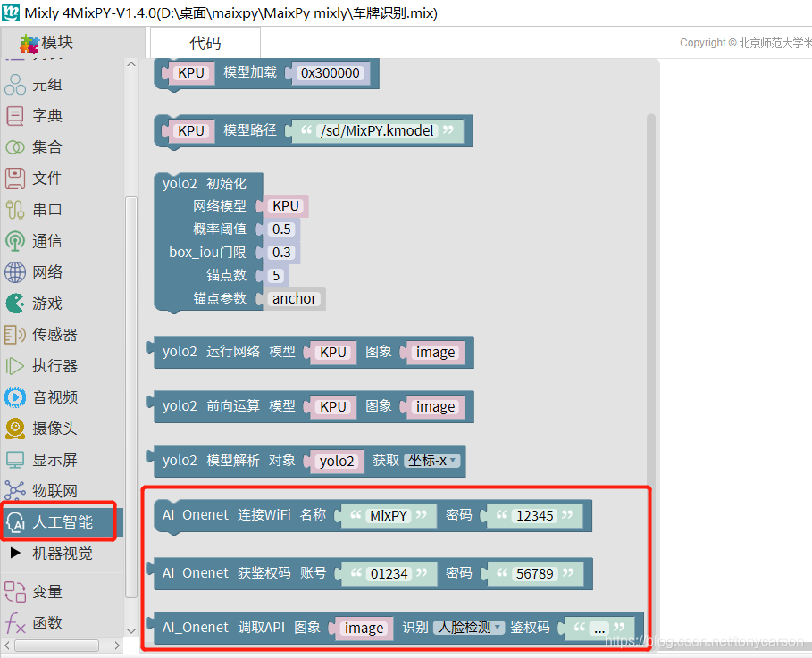Click the anchor variable in 锚点参数
Screen dimensions: 812x658
[294, 298]
